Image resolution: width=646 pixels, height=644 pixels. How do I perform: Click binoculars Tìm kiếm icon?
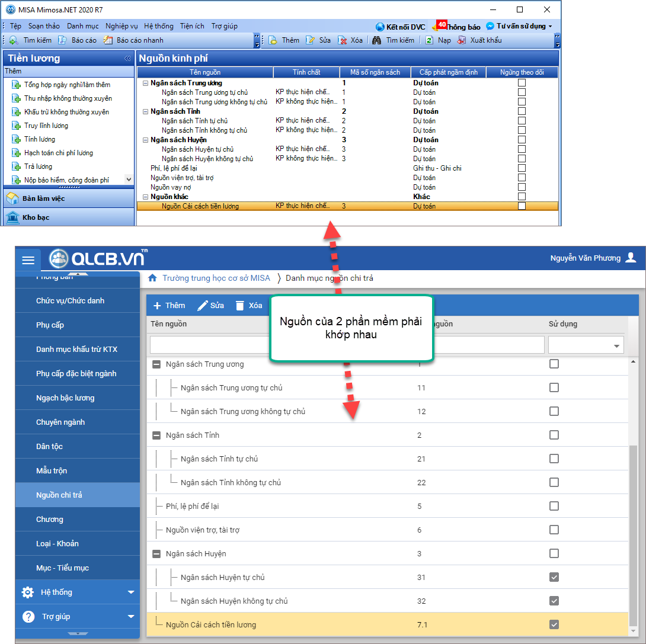(x=376, y=40)
